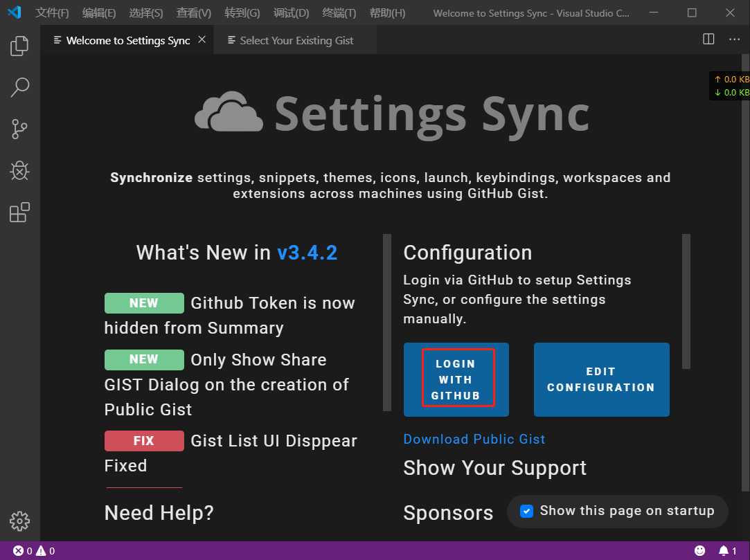Click the Need Help? heading

[159, 513]
